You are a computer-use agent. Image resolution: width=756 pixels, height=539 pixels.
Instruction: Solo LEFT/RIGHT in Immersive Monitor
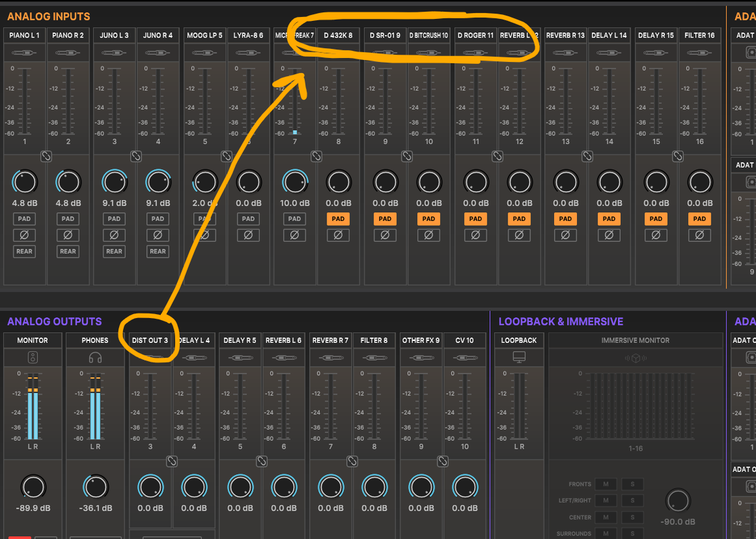[632, 501]
